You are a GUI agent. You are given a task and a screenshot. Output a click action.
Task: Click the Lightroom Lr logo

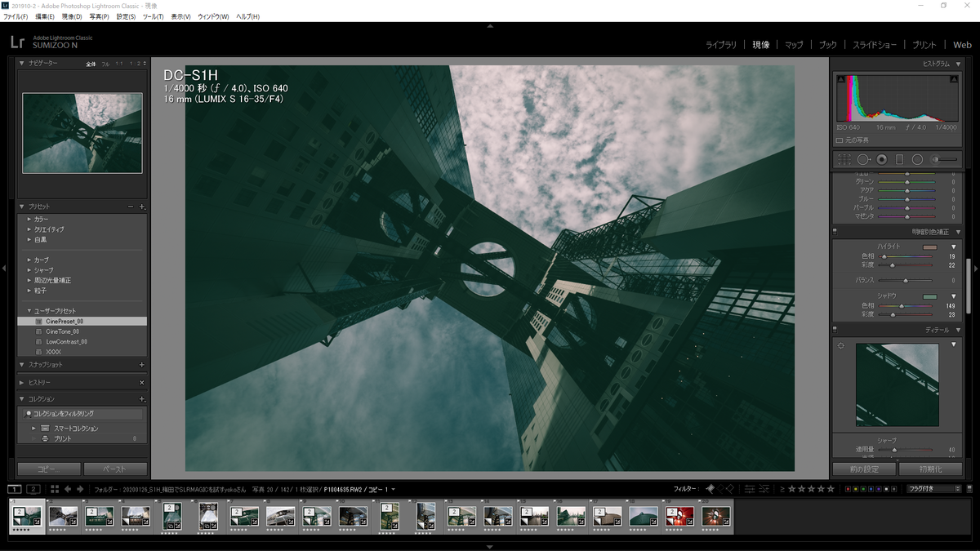coord(17,42)
